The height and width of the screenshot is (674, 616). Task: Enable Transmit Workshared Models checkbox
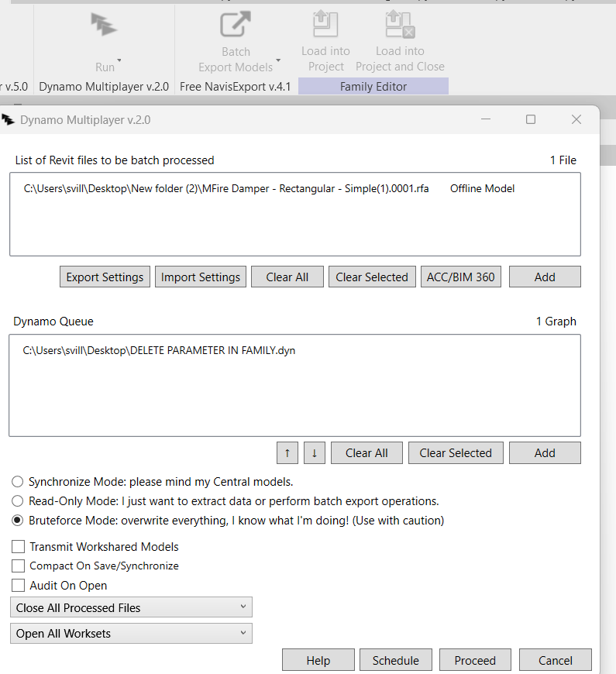(18, 547)
